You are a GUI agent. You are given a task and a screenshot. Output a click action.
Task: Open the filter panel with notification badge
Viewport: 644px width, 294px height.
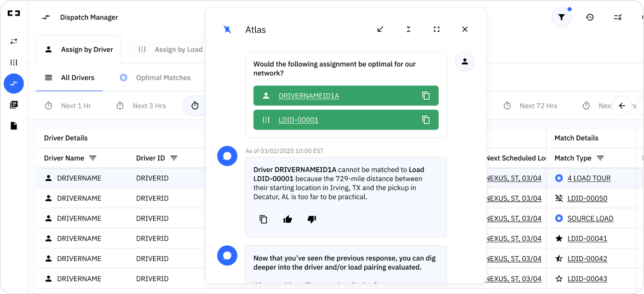[x=561, y=17]
